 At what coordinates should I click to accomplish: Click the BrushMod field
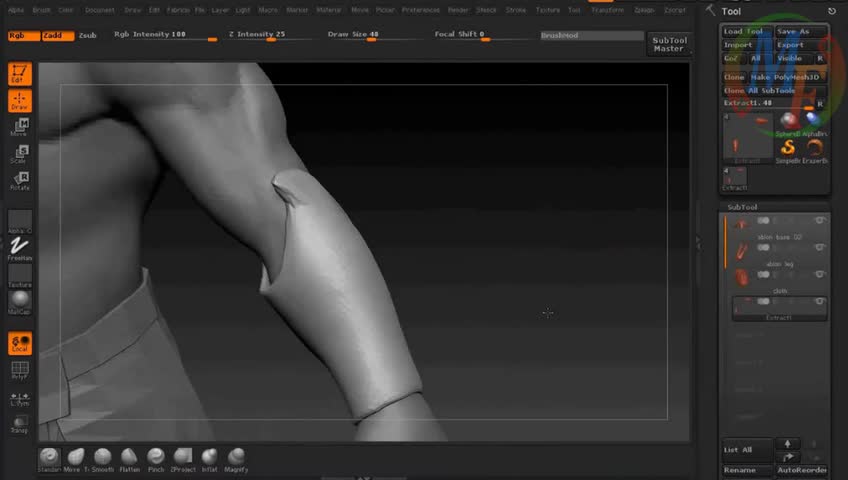[592, 36]
